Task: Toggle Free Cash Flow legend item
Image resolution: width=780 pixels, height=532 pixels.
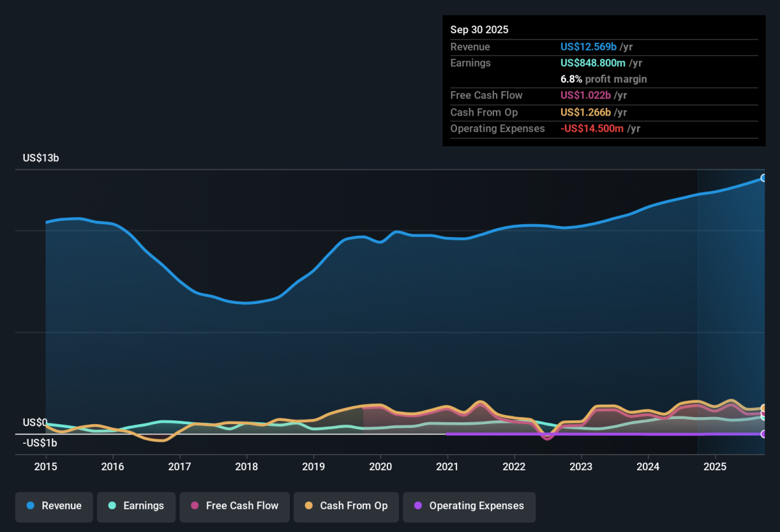Action: click(234, 506)
